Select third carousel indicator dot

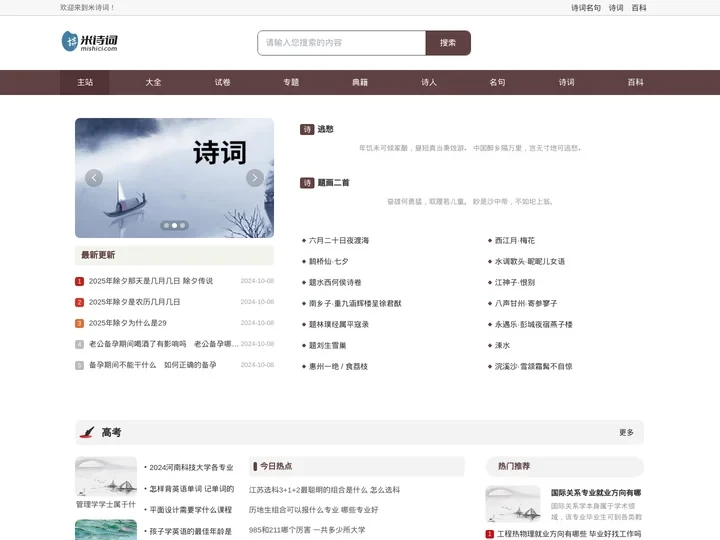coord(183,225)
